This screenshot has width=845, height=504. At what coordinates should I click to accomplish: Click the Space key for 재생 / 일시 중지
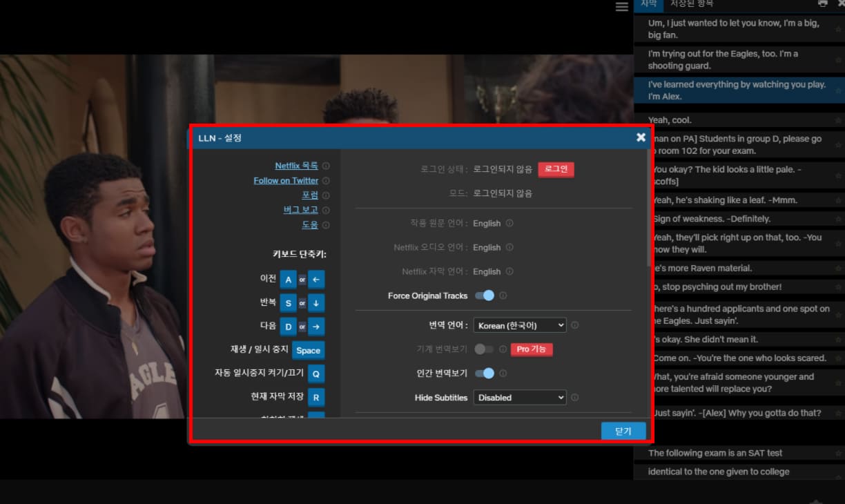(308, 350)
